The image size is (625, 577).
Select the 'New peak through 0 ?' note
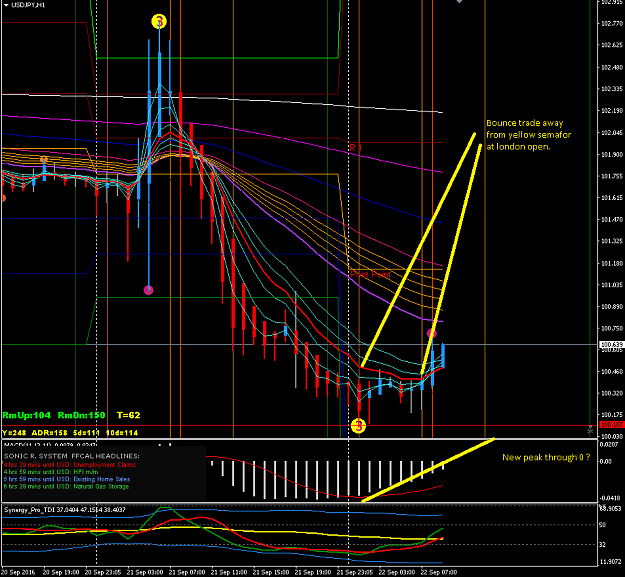point(546,457)
